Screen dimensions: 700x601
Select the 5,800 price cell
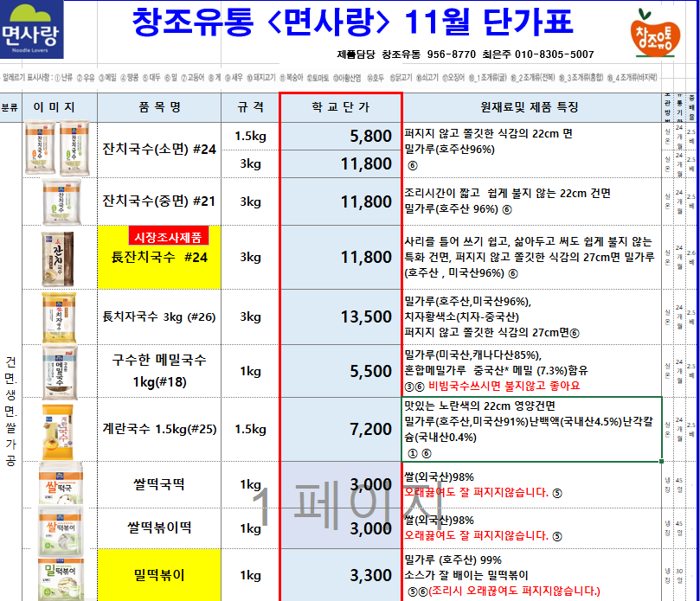click(x=341, y=136)
